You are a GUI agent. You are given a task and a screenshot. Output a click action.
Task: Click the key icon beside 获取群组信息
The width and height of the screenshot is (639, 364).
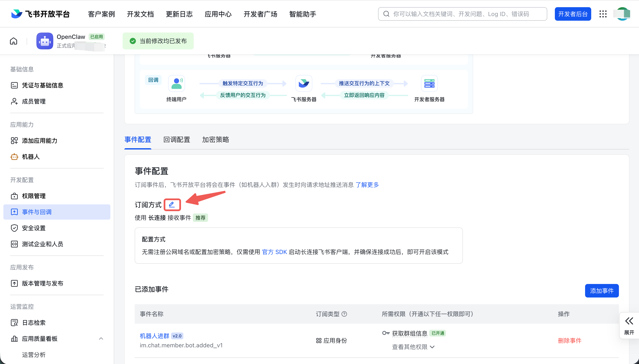[385, 333]
